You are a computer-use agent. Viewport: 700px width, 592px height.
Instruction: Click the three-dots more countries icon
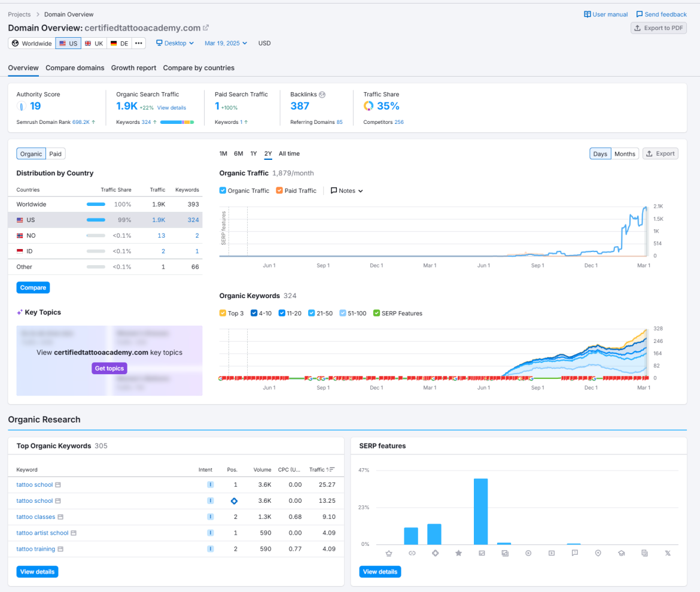point(139,43)
